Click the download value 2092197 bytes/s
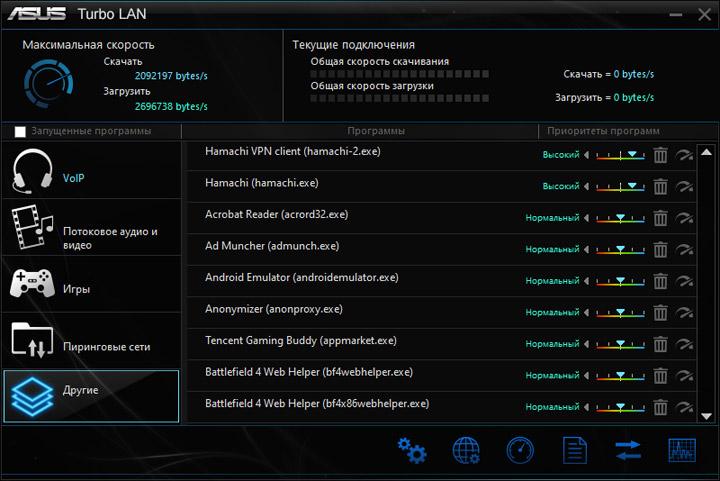 coord(171,76)
